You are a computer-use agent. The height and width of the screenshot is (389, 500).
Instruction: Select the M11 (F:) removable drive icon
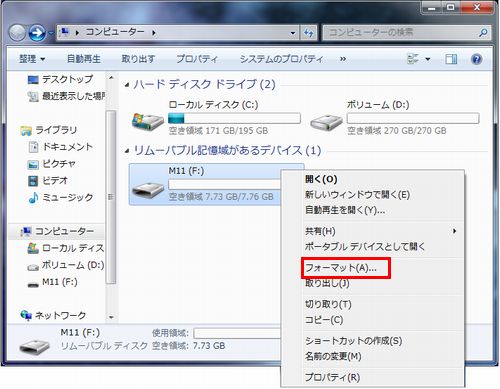click(148, 189)
